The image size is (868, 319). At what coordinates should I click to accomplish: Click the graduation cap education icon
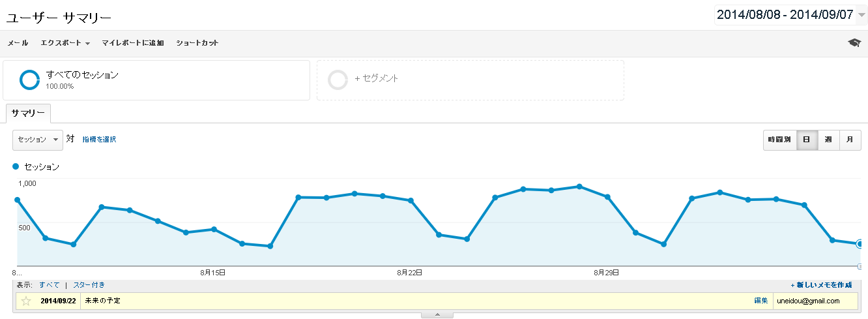tap(854, 43)
